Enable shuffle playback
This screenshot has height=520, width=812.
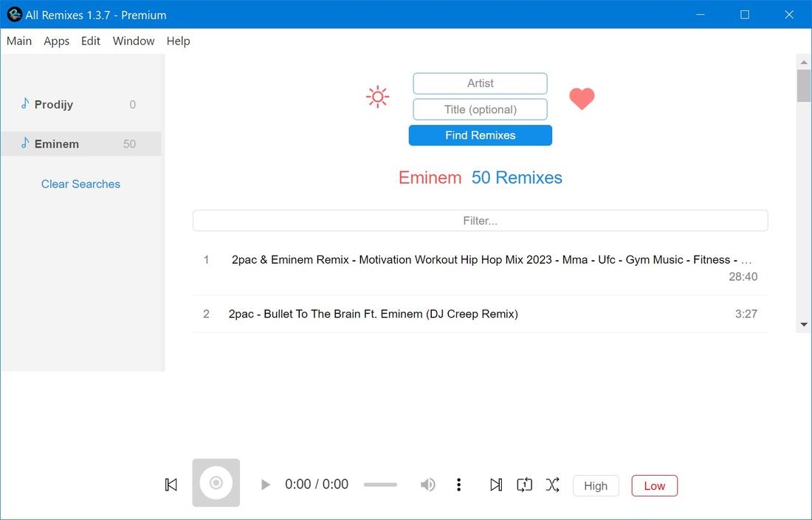click(x=553, y=485)
